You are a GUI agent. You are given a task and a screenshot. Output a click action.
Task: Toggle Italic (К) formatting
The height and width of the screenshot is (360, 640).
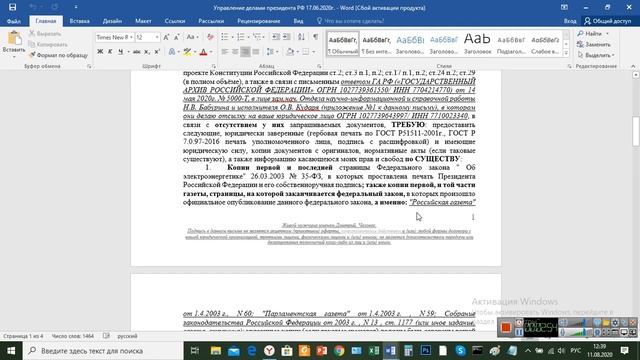tap(110, 52)
